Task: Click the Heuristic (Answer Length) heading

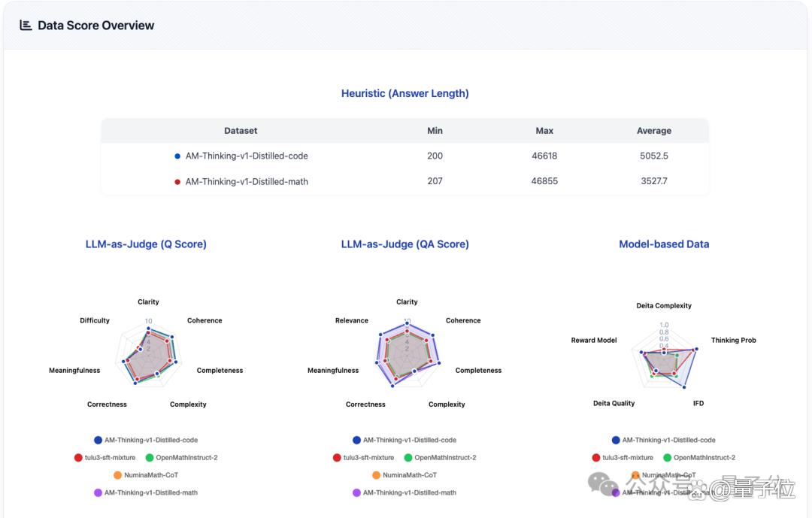Action: 405,94
